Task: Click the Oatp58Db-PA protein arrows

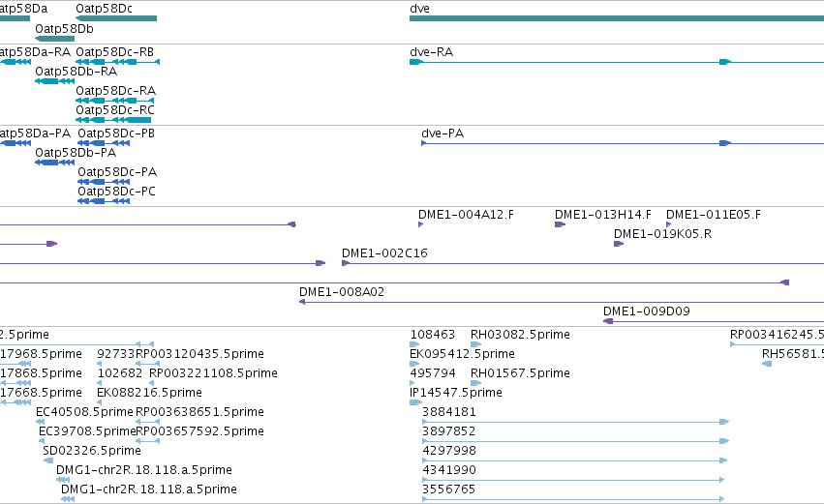Action: (54, 163)
